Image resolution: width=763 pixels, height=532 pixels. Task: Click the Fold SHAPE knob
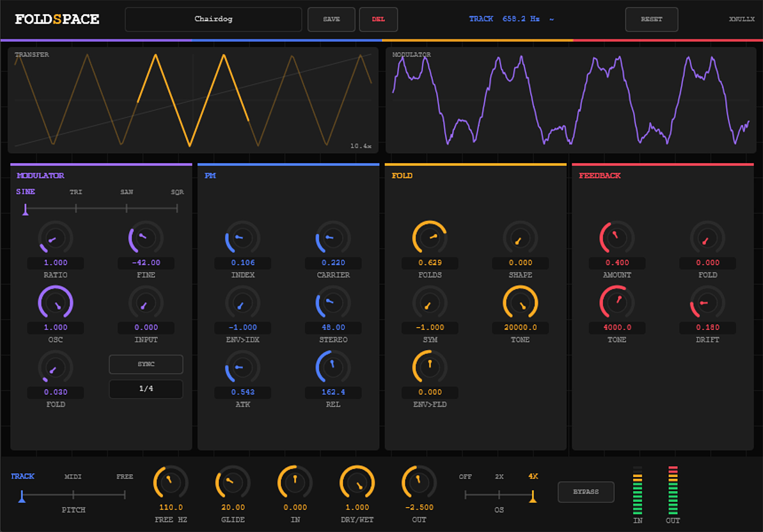[x=520, y=238]
